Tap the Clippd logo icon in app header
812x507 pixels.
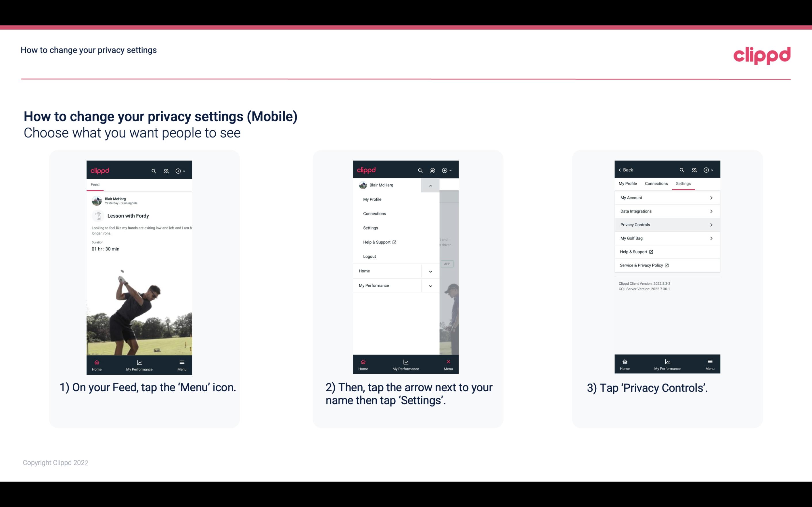point(101,170)
